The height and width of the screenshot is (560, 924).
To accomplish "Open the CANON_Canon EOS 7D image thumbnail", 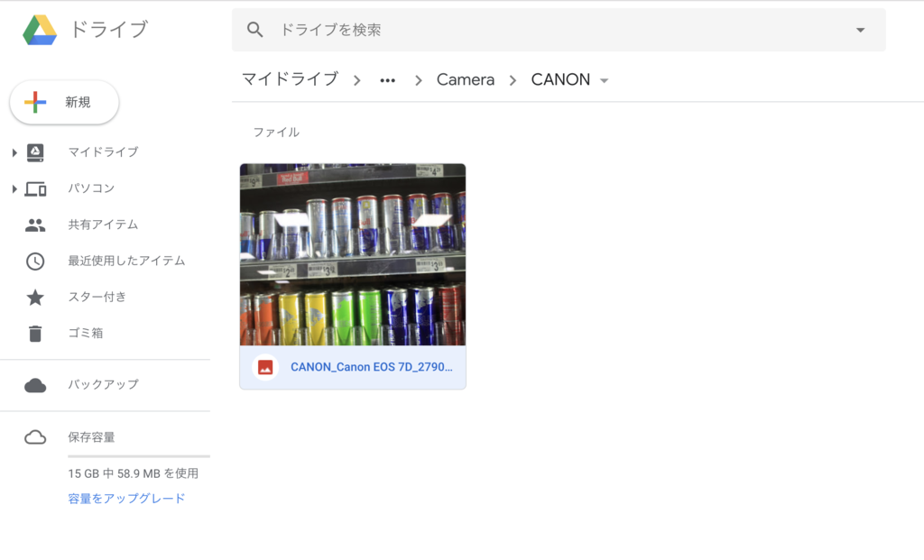I will 352,254.
